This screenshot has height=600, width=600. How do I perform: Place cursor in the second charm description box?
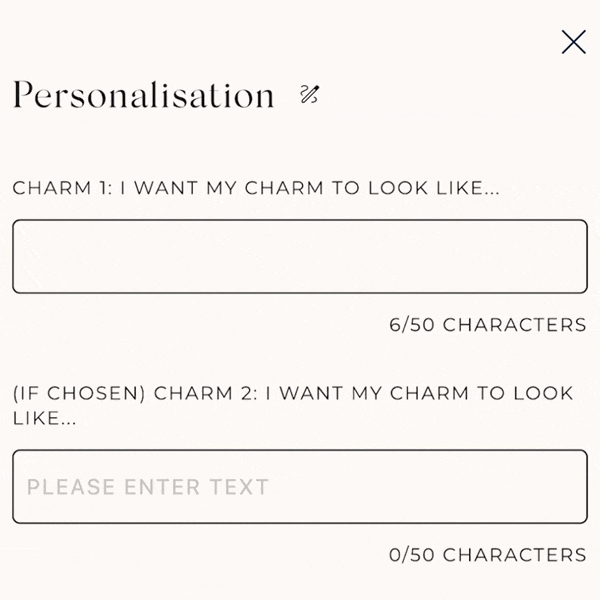[300, 487]
